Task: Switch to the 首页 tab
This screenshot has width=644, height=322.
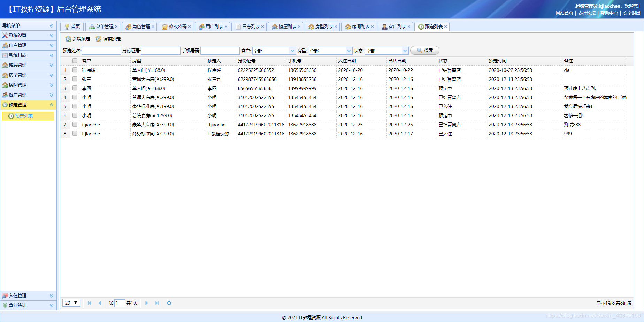Action: point(72,27)
